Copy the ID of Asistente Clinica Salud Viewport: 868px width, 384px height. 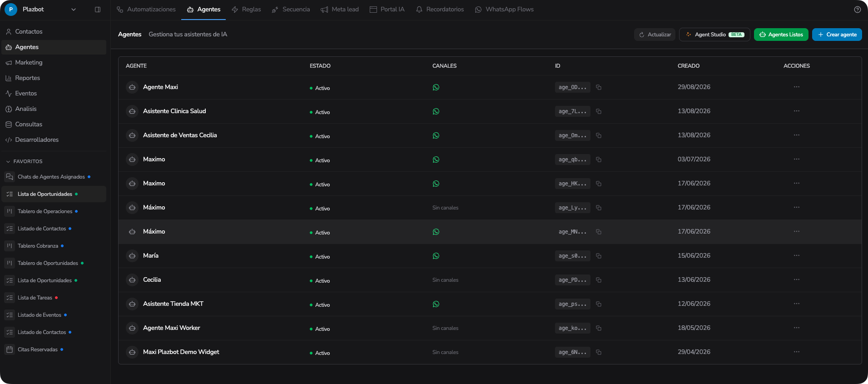[x=599, y=111]
